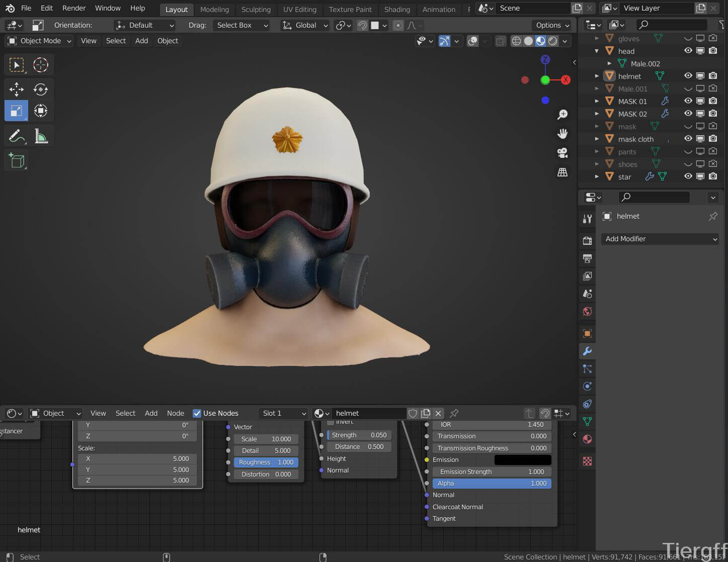Open the Add Modifier dropdown
This screenshot has width=728, height=562.
click(x=660, y=239)
